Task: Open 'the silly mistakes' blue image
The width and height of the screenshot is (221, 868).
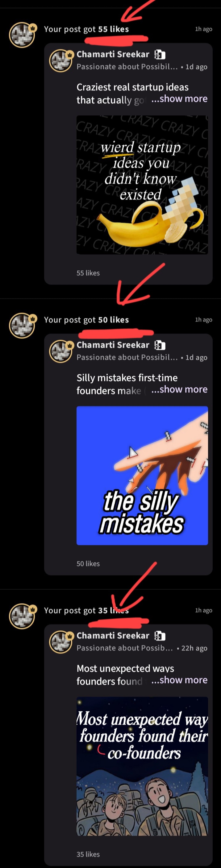Action: 142,475
